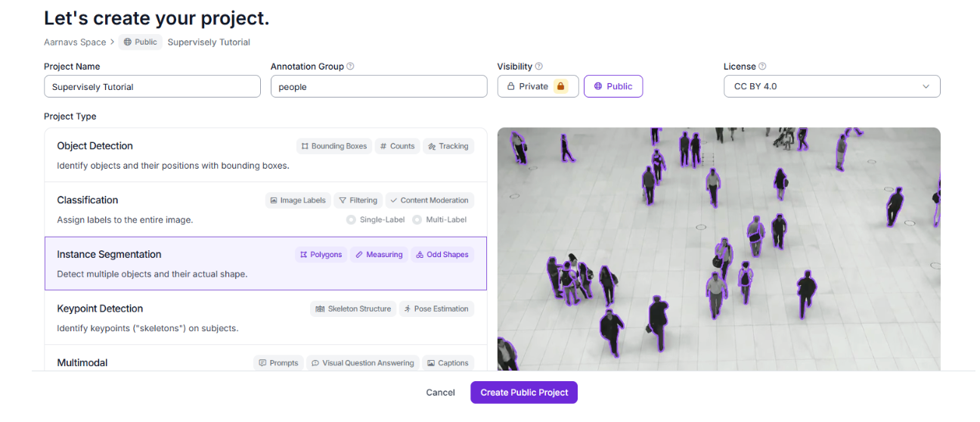Click the breadcrumb chevron after Aarnavs Space
Screen dimensions: 980x422
tap(112, 42)
